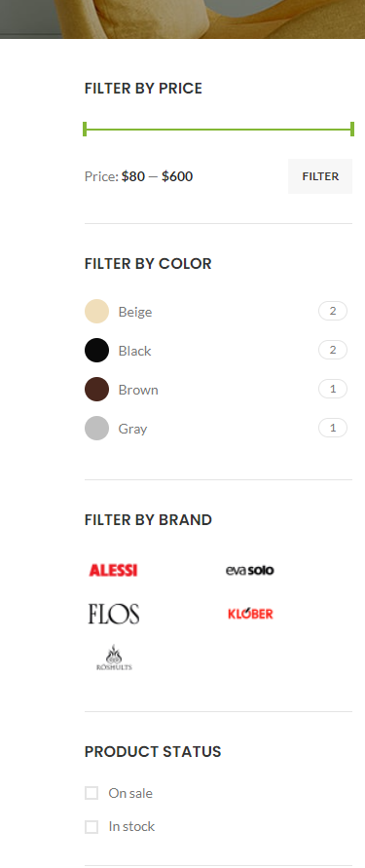Pick the Gray color swatch

[x=96, y=429]
